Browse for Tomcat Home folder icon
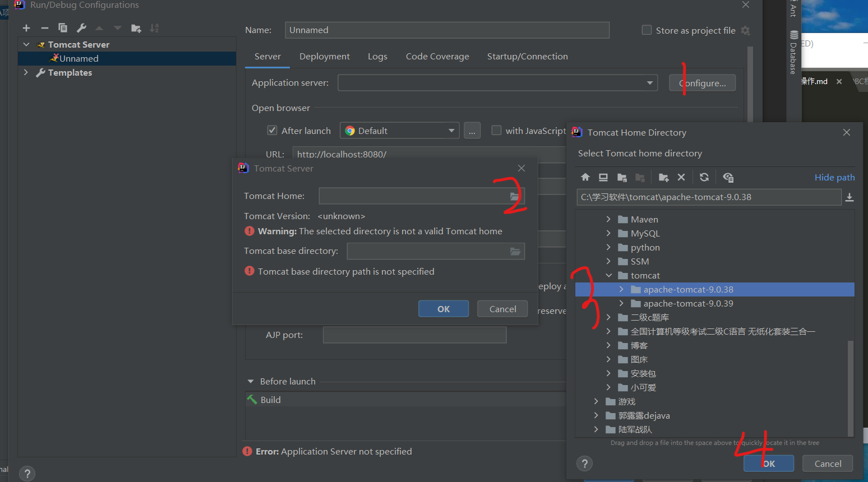Image resolution: width=868 pixels, height=482 pixels. click(x=515, y=196)
